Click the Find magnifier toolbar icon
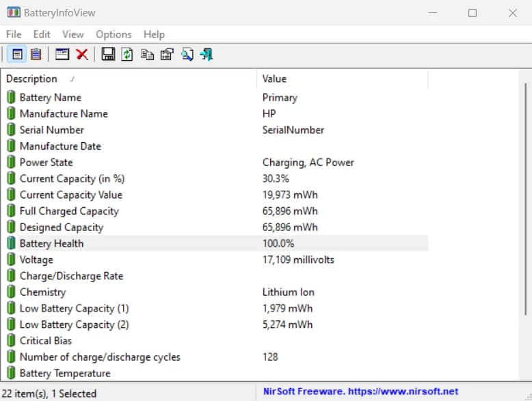Image resolution: width=532 pixels, height=401 pixels. pyautogui.click(x=187, y=55)
